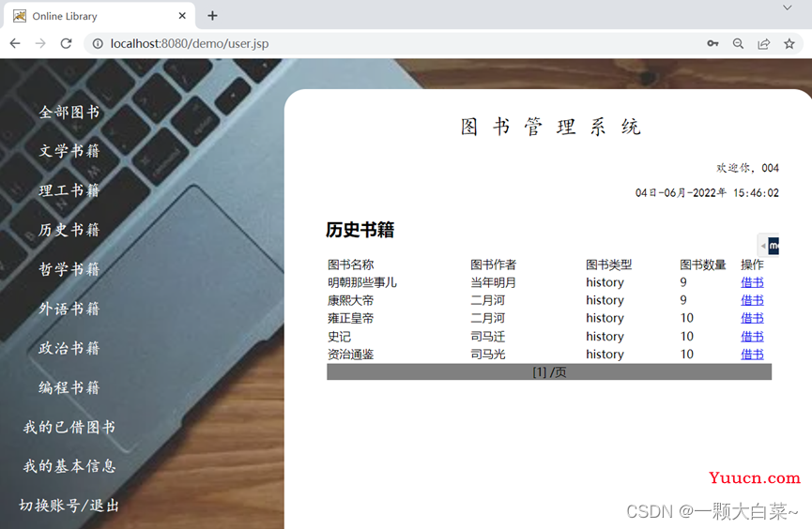812x529 pixels.
Task: Select book title 史记
Action: point(339,337)
